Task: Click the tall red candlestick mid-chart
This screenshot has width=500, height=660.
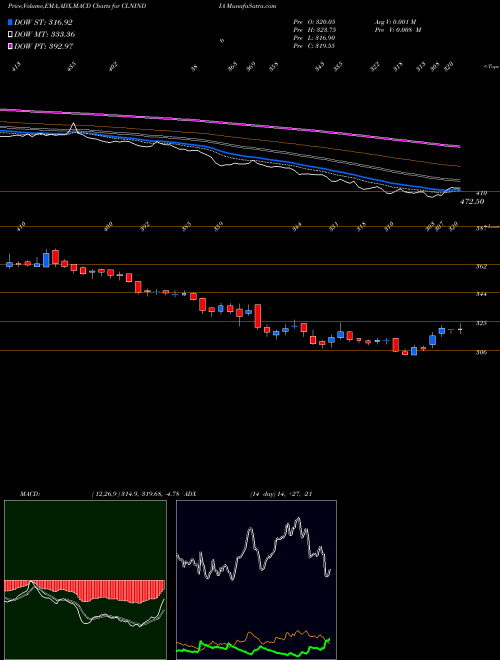Action: 258,316
